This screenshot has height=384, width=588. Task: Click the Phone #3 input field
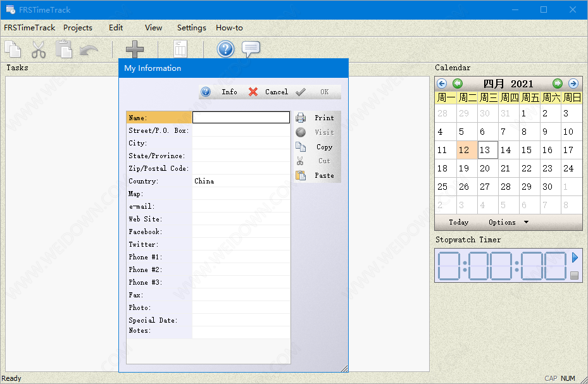(x=241, y=282)
